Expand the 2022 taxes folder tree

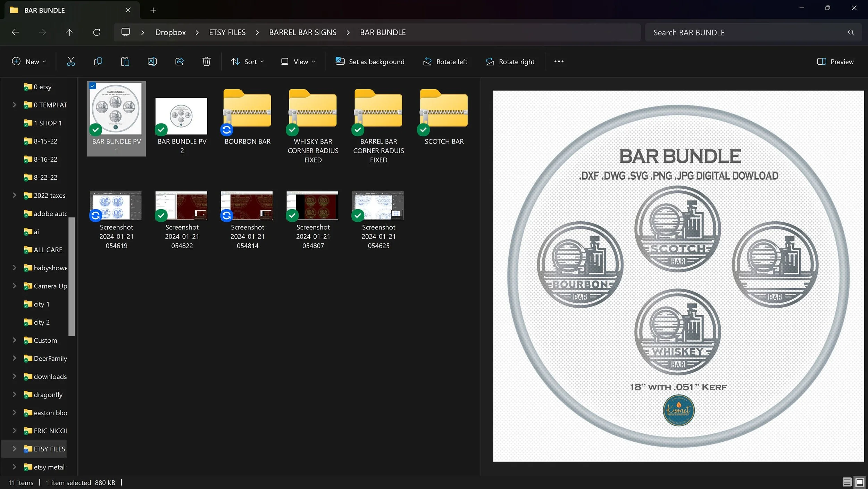coord(14,195)
